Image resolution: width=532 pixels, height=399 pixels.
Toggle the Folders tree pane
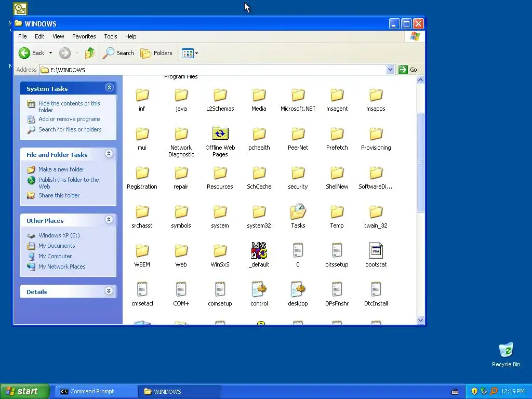[156, 53]
